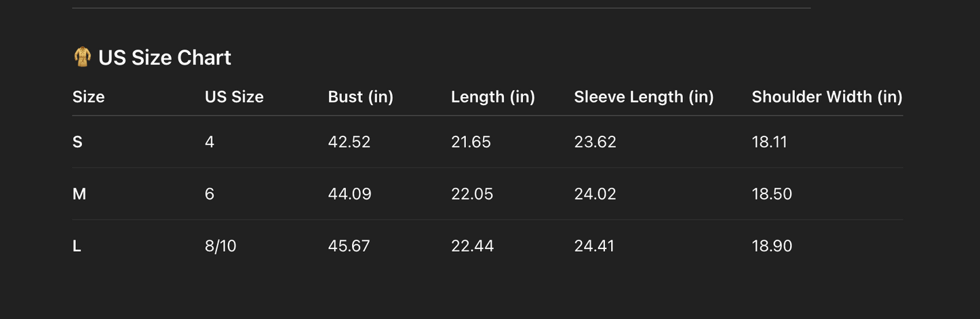Click the US Size Chart heading

coord(165,58)
